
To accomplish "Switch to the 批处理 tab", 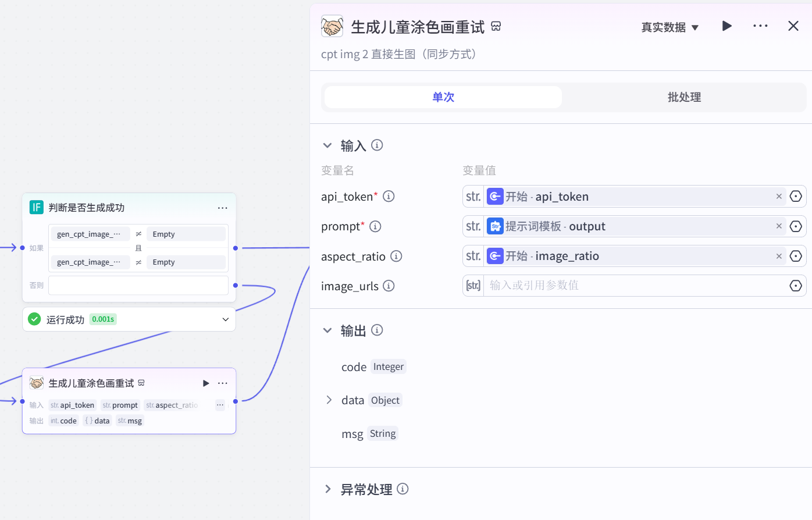I will click(x=684, y=97).
